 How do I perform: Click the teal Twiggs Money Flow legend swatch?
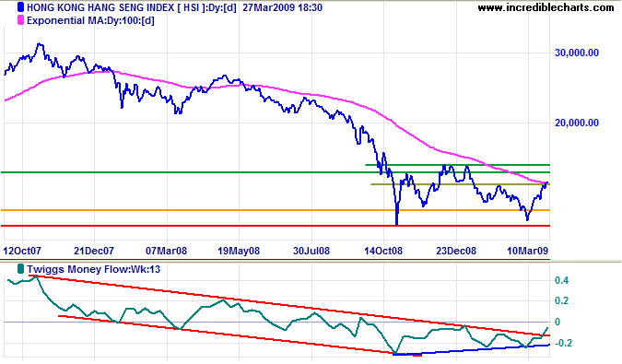point(20,269)
